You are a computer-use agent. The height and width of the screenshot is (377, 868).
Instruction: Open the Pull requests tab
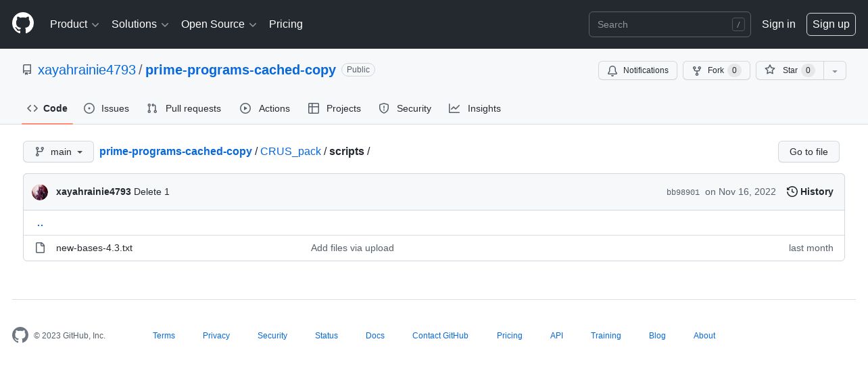point(184,108)
